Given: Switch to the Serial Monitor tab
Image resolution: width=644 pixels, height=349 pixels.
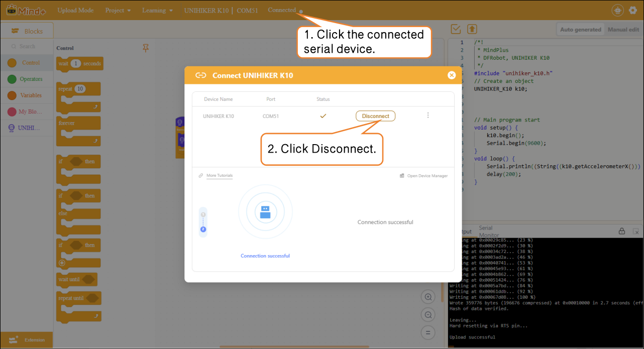Looking at the screenshot, I should [x=488, y=231].
